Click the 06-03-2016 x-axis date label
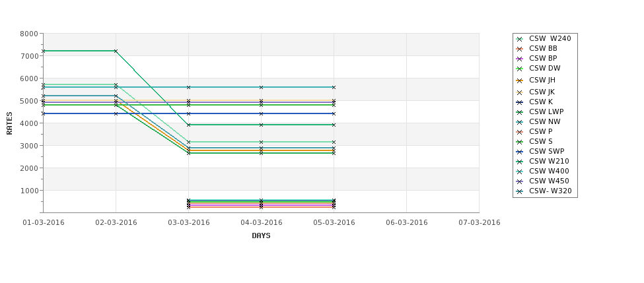This screenshot has height=283, width=644. (x=407, y=223)
